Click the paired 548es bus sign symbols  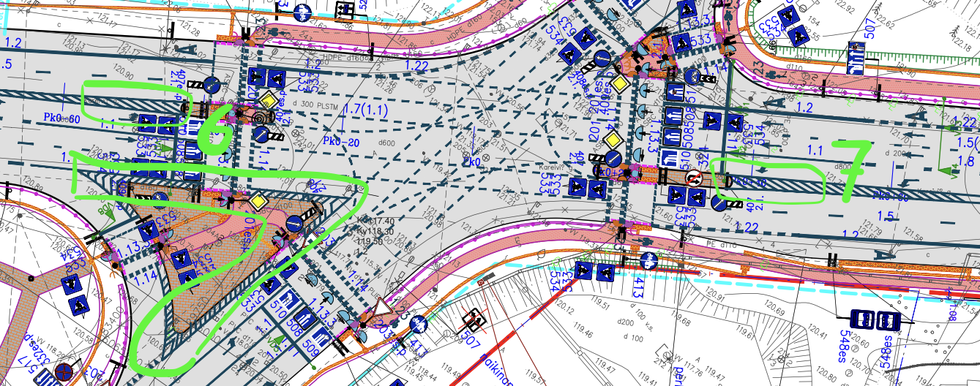(x=874, y=320)
